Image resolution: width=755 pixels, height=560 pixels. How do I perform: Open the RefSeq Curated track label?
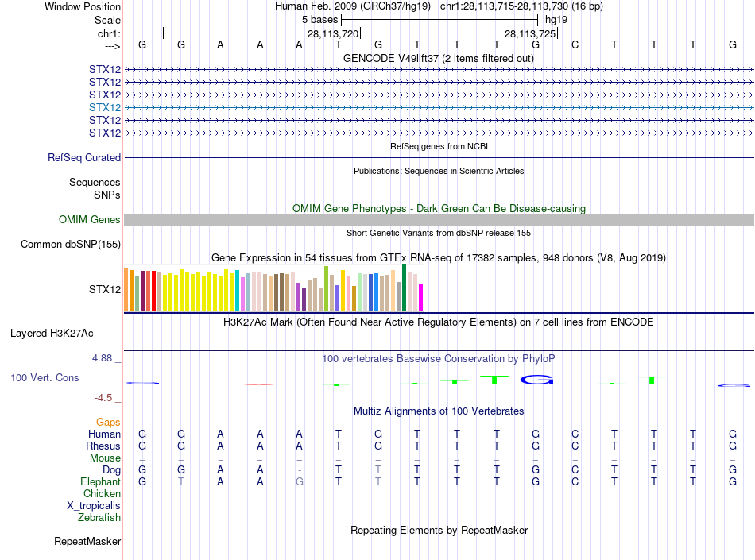(x=84, y=158)
